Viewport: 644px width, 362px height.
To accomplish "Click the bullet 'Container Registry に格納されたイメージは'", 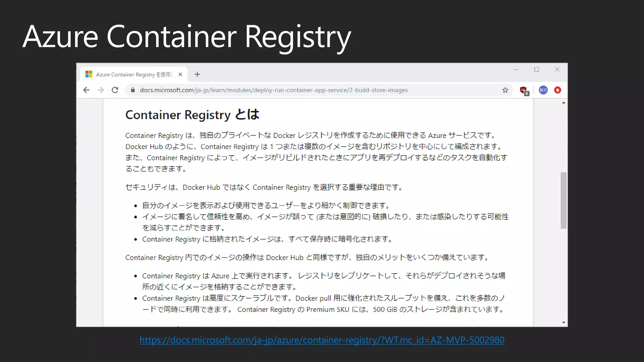I will coord(268,239).
